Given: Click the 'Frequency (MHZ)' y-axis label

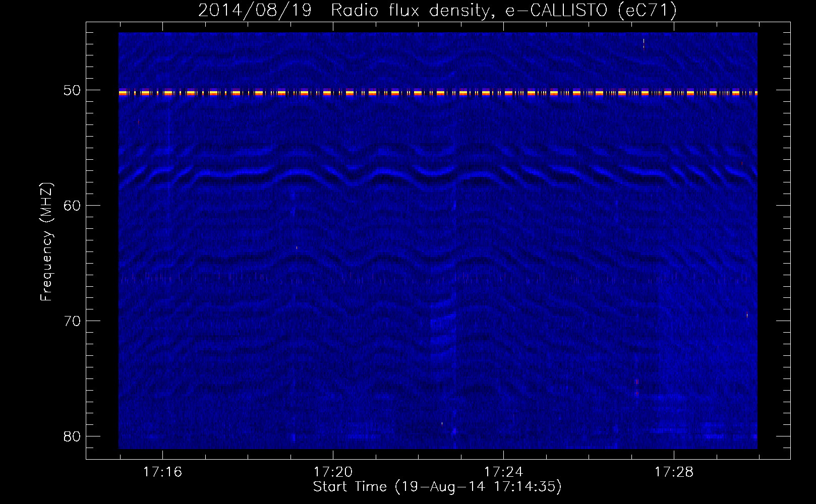Looking at the screenshot, I should (x=46, y=242).
